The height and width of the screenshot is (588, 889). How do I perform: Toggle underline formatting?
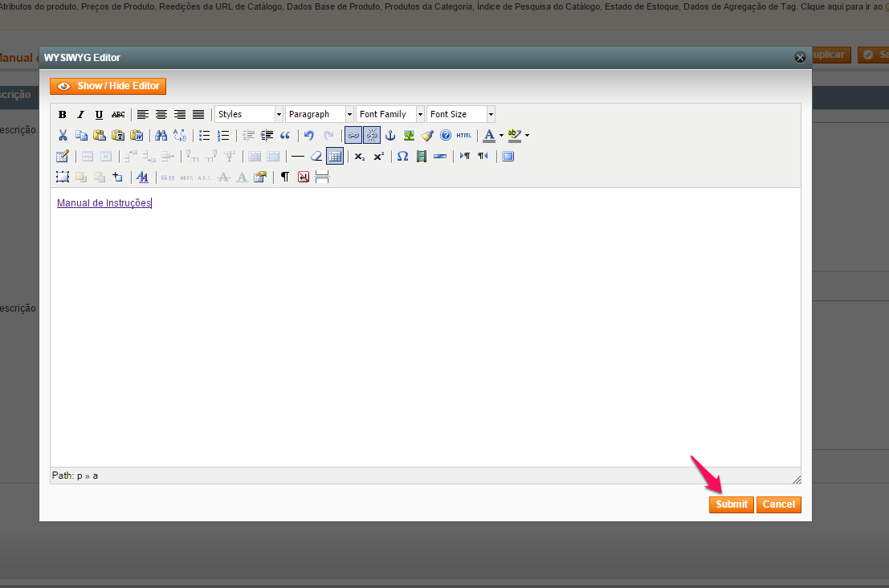100,115
